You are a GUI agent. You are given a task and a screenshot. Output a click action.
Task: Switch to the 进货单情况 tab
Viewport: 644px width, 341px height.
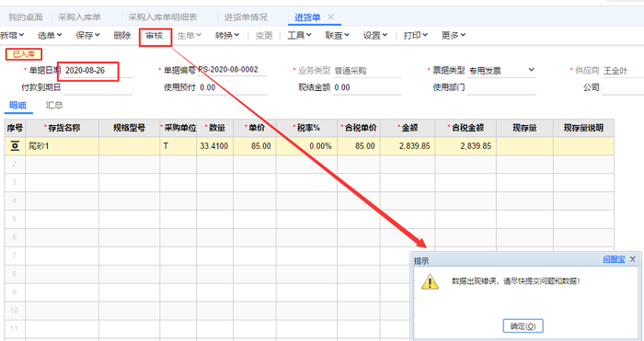click(x=246, y=17)
